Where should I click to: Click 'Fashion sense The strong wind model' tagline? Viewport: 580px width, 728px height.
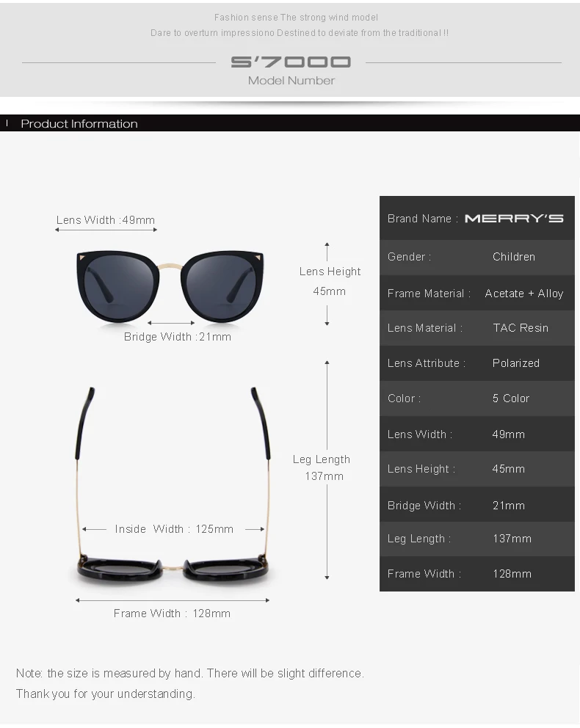point(296,18)
